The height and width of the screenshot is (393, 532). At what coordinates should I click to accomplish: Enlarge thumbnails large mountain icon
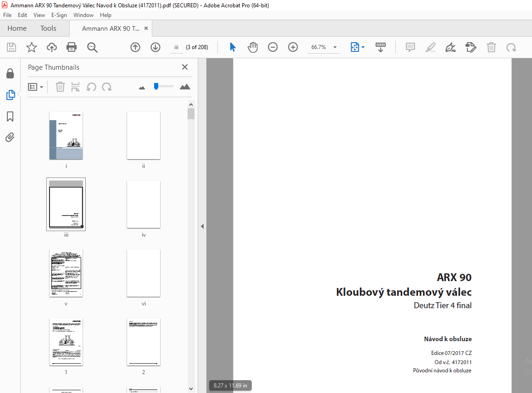(185, 87)
